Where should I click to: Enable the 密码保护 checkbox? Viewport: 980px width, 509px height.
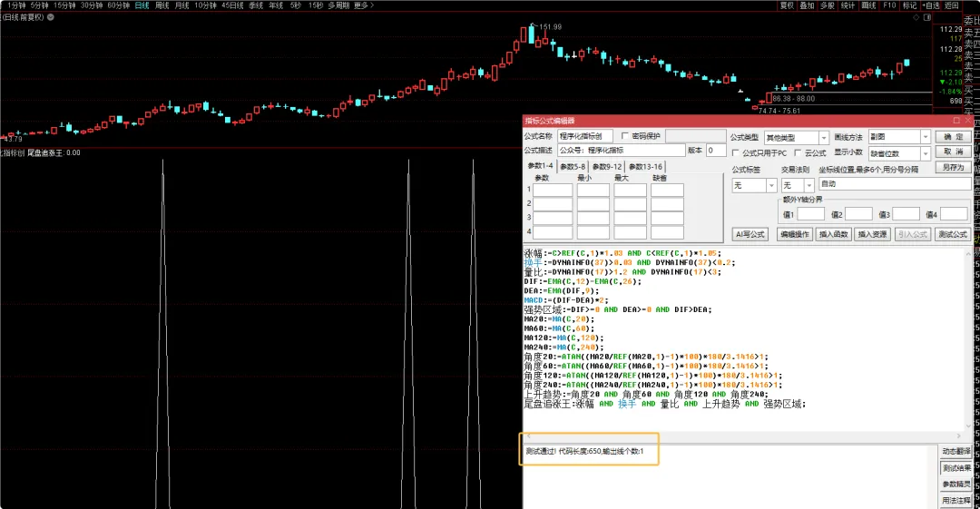point(625,136)
